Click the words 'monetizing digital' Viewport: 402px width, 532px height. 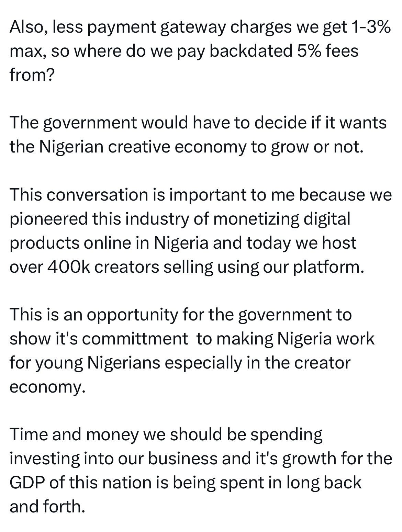pyautogui.click(x=281, y=219)
